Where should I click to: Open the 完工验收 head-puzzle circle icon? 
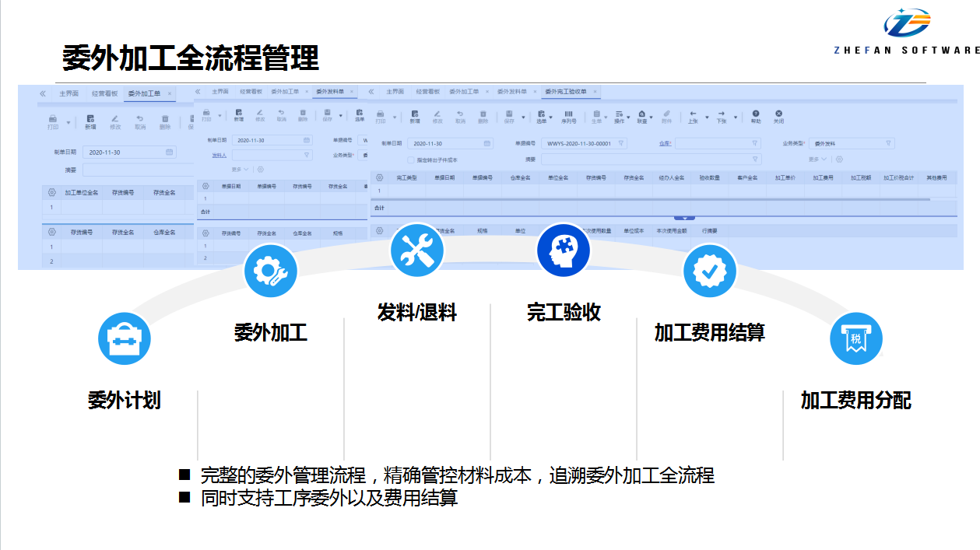564,250
